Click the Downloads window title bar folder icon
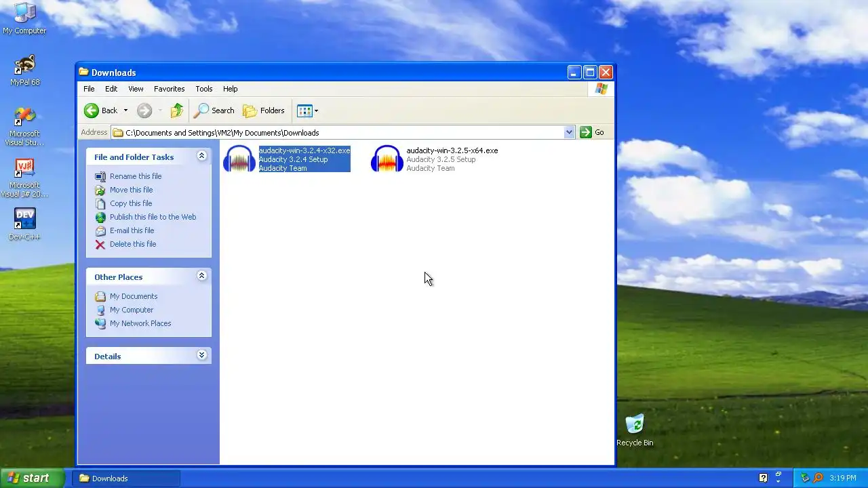The height and width of the screenshot is (488, 868). click(84, 72)
